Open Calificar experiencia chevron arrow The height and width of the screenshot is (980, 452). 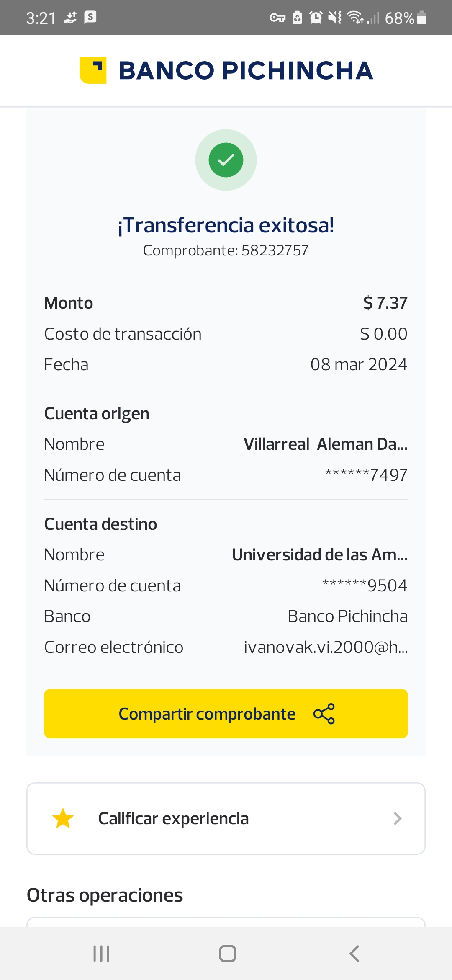(397, 818)
